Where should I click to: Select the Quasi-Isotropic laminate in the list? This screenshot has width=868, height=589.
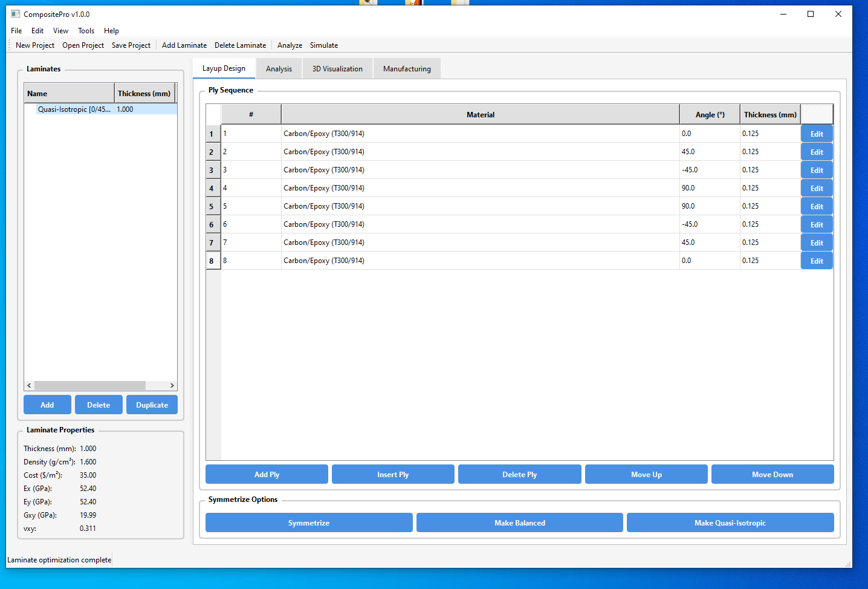point(100,109)
